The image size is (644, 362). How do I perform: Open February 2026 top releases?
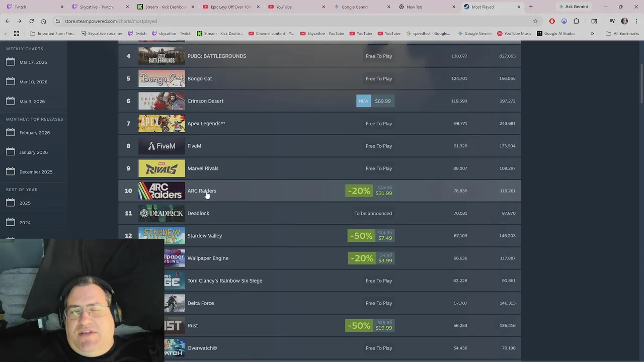pyautogui.click(x=34, y=133)
